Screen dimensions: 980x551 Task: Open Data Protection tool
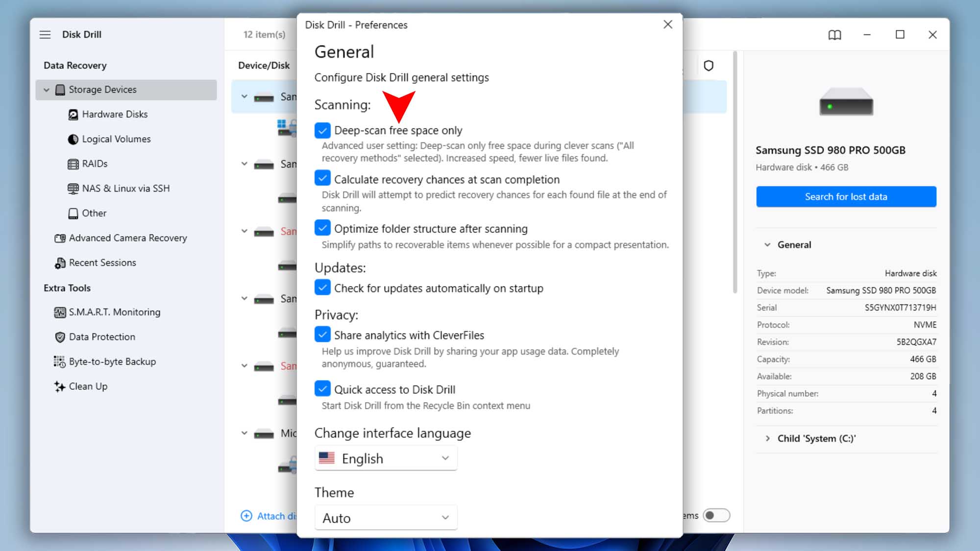(102, 337)
